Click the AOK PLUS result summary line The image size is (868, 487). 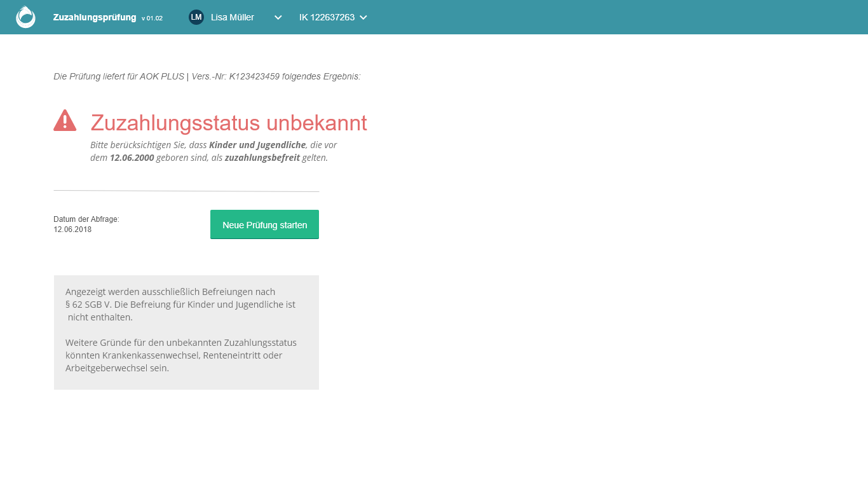[x=207, y=76]
